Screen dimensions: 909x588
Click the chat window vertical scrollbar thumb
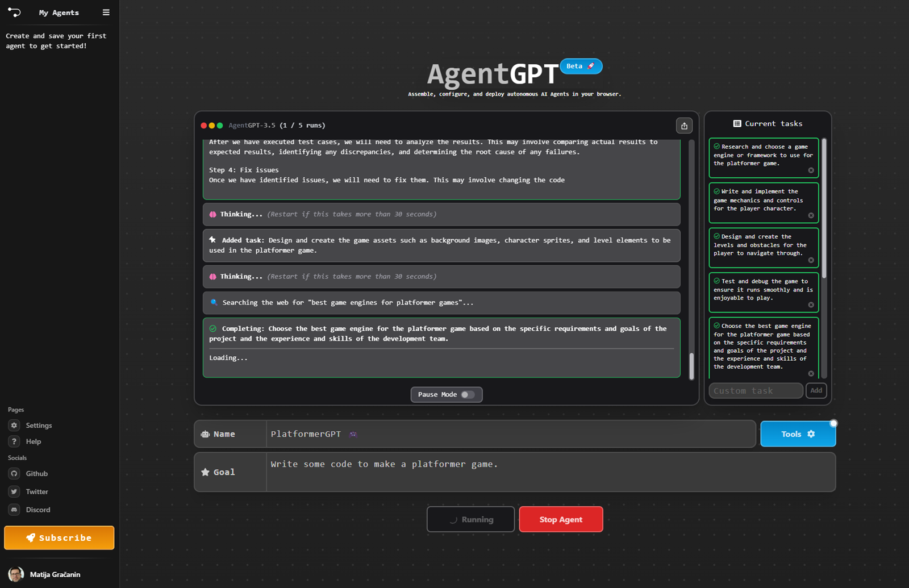click(x=691, y=366)
